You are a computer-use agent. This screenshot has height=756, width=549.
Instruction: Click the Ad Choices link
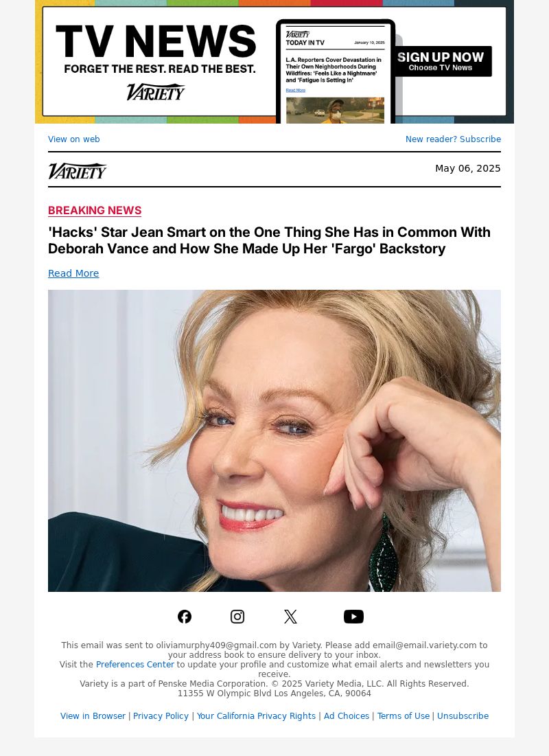coord(346,716)
